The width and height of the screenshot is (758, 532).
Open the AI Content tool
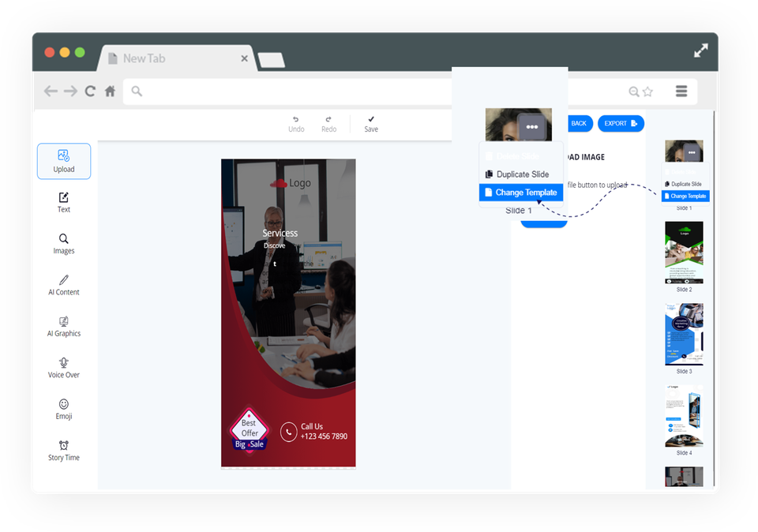point(64,285)
